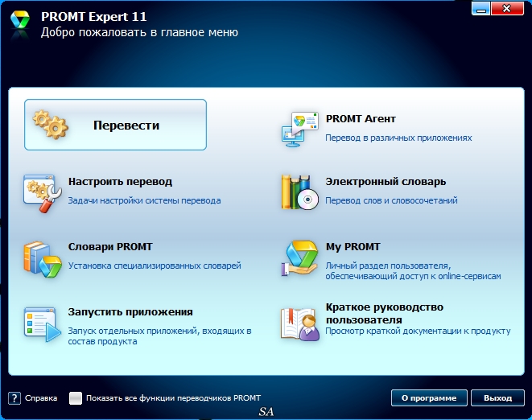
Task: Click the Электронный словарь books and disc icon
Action: [x=300, y=192]
